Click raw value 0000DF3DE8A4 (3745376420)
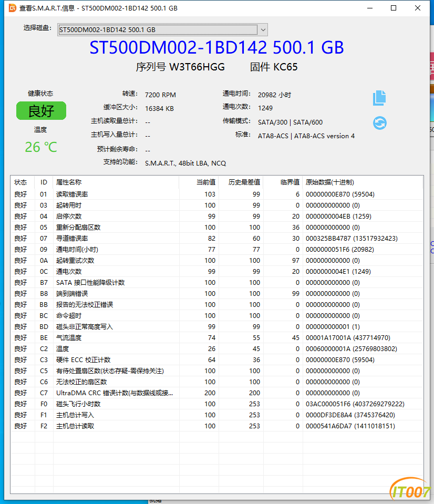Screen dimensions: 434x504 click(x=350, y=415)
